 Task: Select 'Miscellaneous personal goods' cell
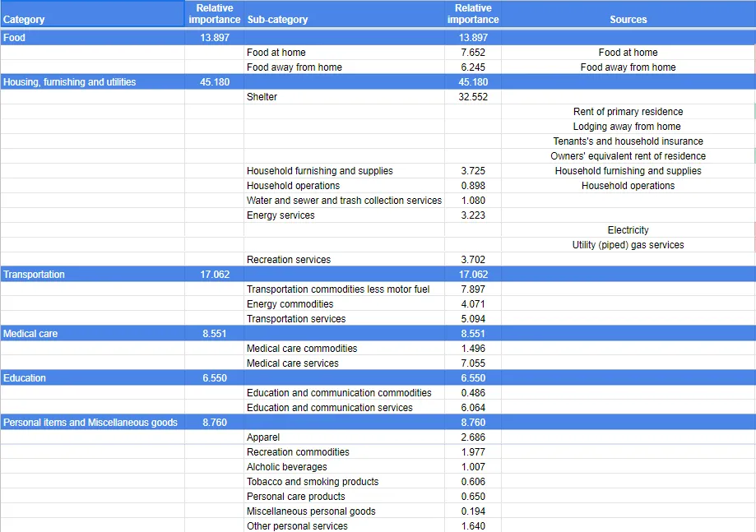tap(344, 511)
